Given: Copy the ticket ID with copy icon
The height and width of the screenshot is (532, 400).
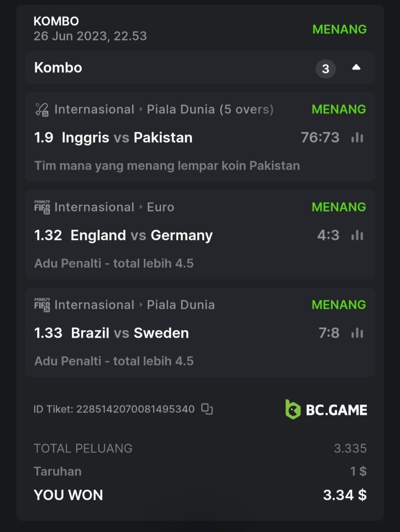Looking at the screenshot, I should click(207, 409).
